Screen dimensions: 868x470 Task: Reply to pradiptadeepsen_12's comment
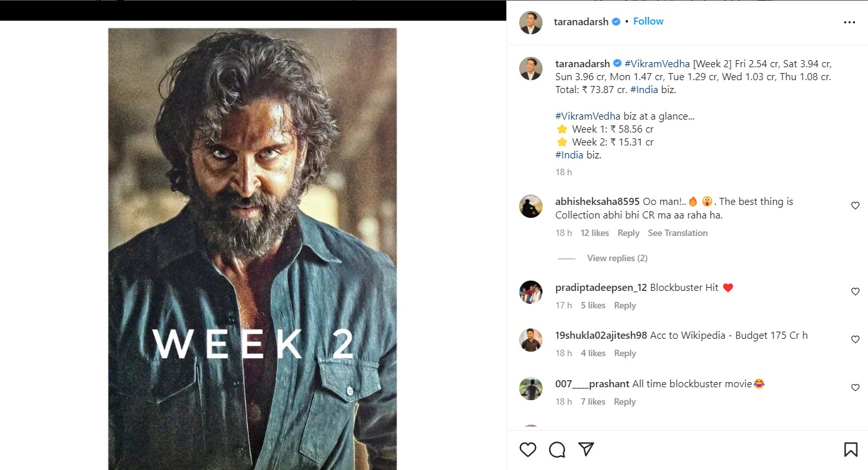tap(625, 305)
